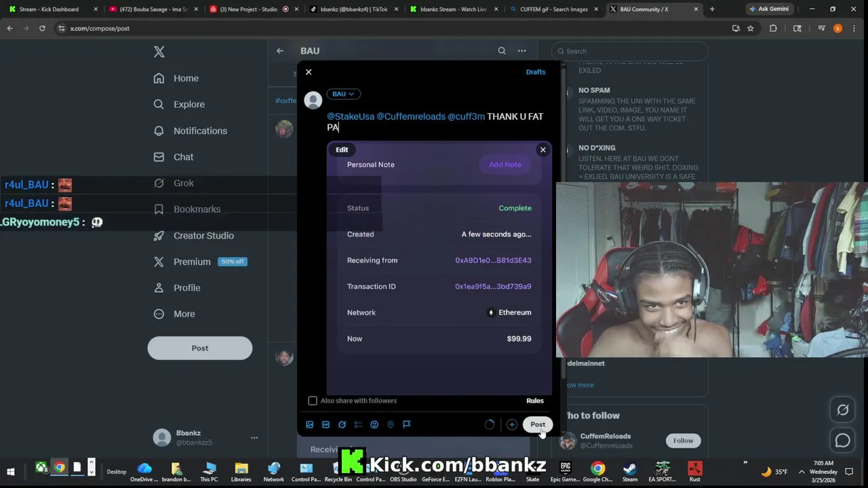
Task: Switch to the bbankz Stream Watch Live tab
Action: coord(453,9)
